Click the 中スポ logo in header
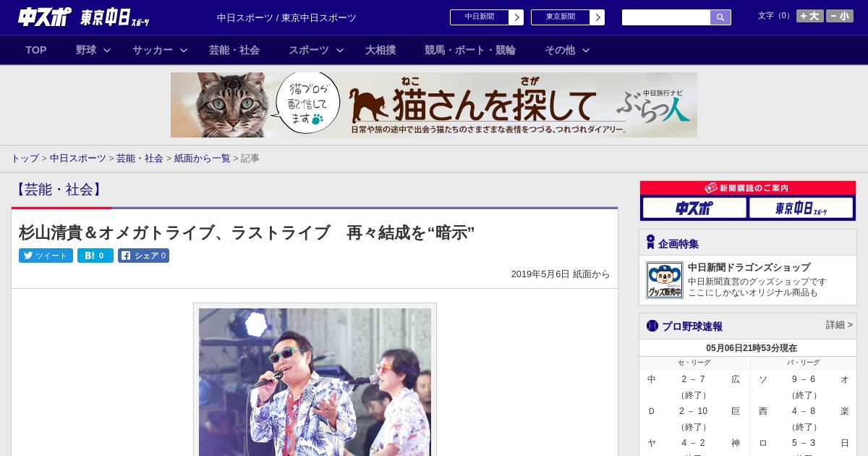 [x=45, y=17]
